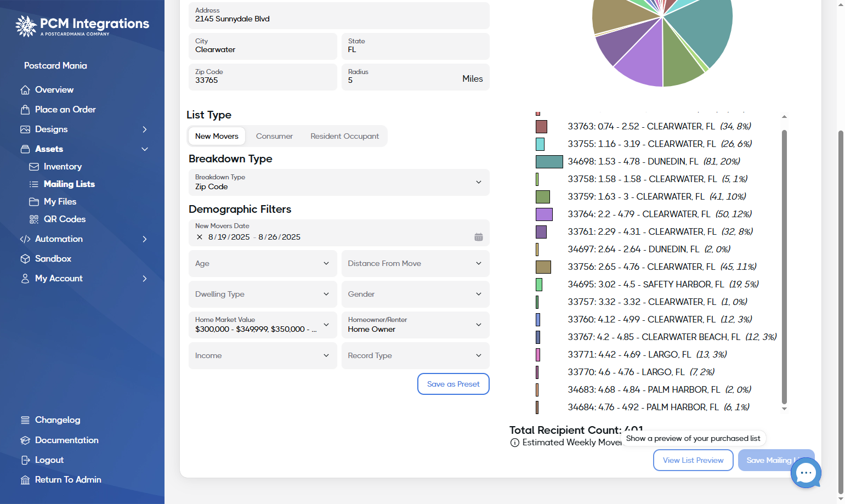Expand the Dwelling Type dropdown
Image resolution: width=845 pixels, height=504 pixels.
click(x=263, y=294)
